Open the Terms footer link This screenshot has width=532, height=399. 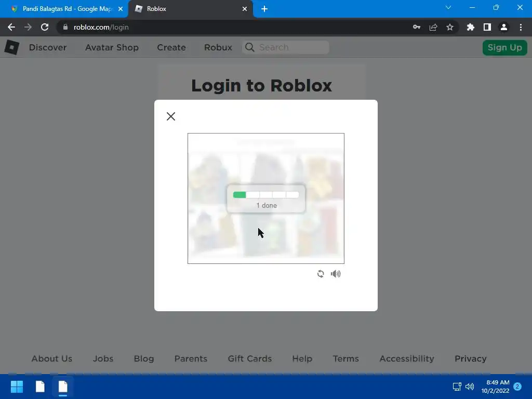(345, 358)
